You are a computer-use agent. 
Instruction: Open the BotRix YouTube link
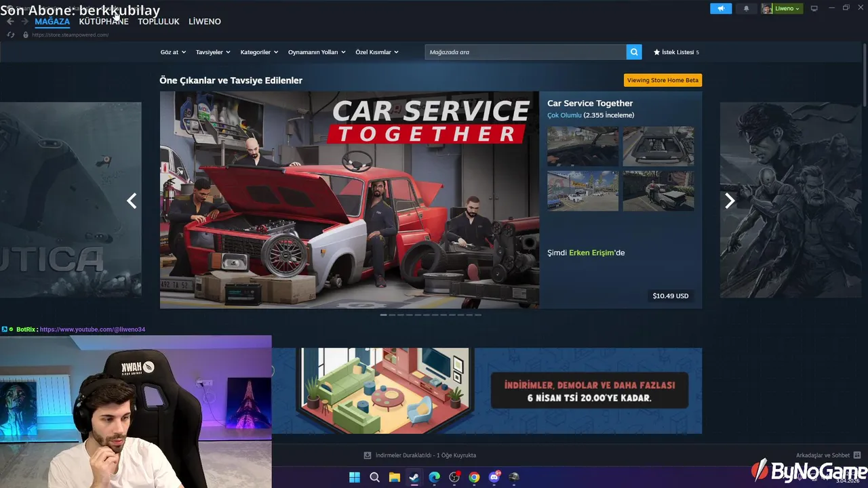[x=92, y=329]
